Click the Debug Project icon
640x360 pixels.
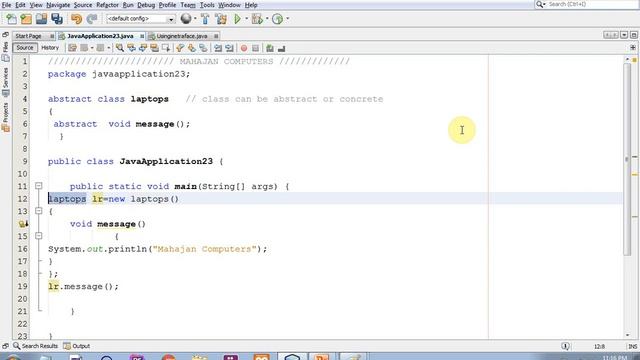257,19
